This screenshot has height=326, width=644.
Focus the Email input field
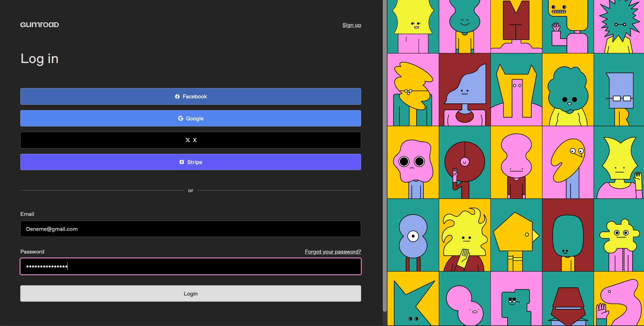[x=191, y=229]
